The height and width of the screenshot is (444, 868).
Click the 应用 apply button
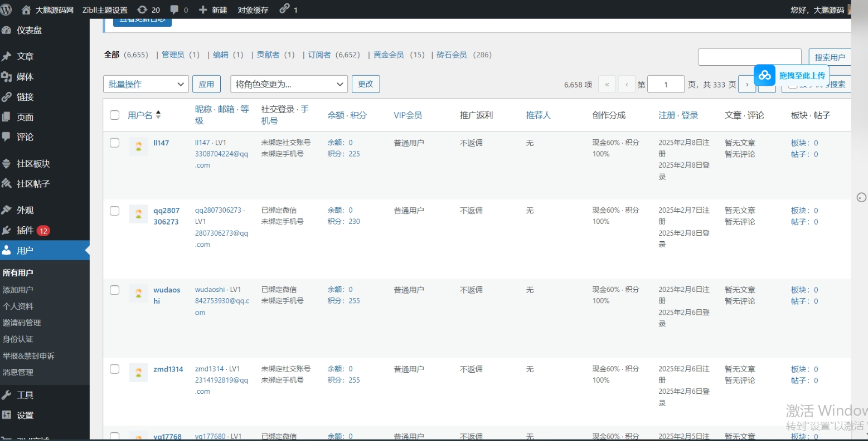[206, 84]
